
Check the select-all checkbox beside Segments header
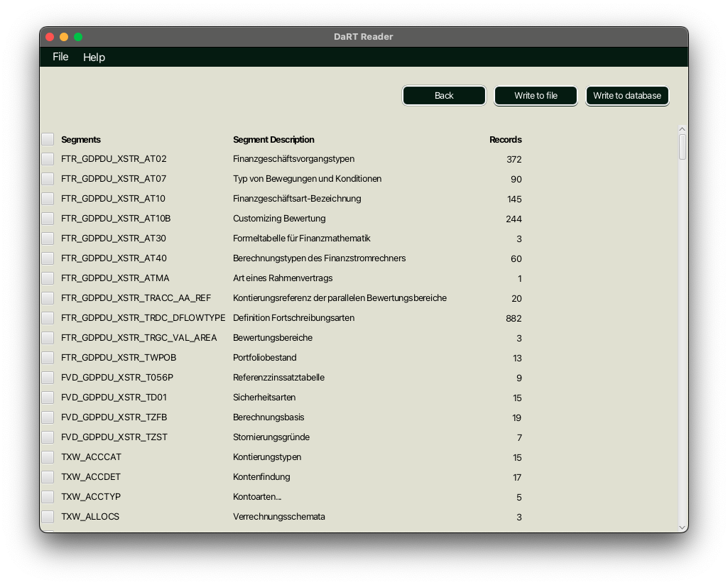click(48, 139)
